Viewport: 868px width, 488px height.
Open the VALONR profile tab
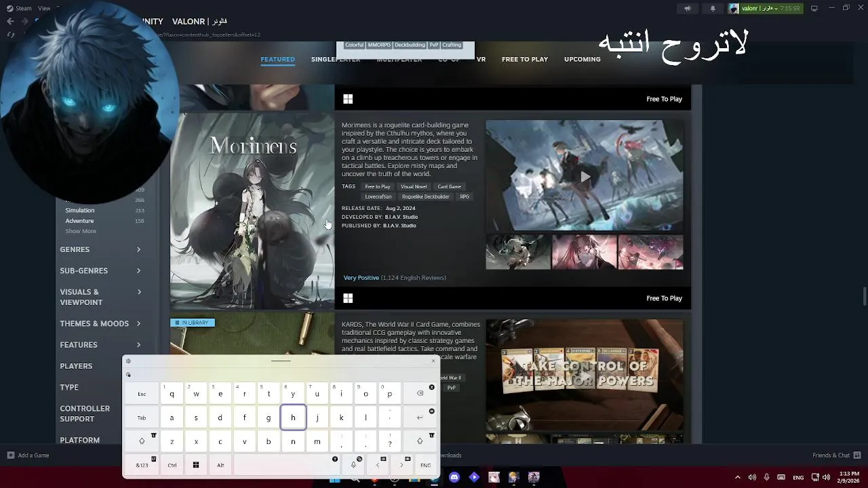click(x=199, y=22)
